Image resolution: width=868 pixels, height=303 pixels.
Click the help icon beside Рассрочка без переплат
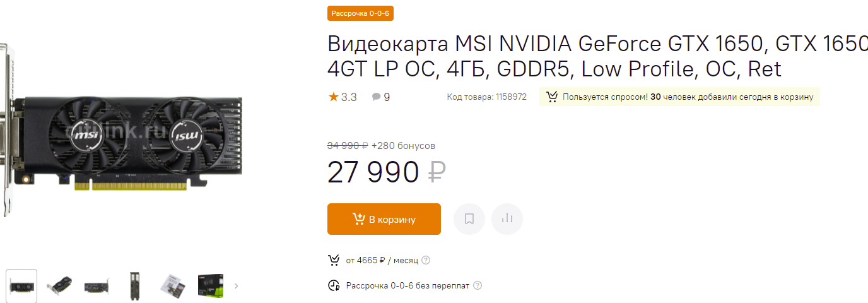(x=478, y=285)
